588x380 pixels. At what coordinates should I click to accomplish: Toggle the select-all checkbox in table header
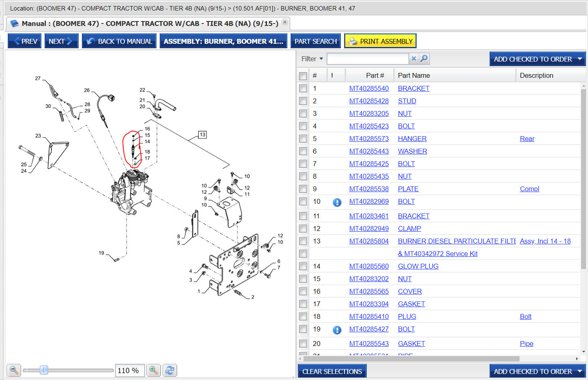[303, 76]
